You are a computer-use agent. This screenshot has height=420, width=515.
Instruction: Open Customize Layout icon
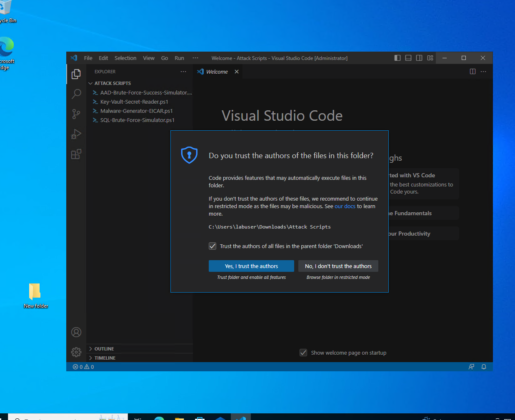[430, 58]
